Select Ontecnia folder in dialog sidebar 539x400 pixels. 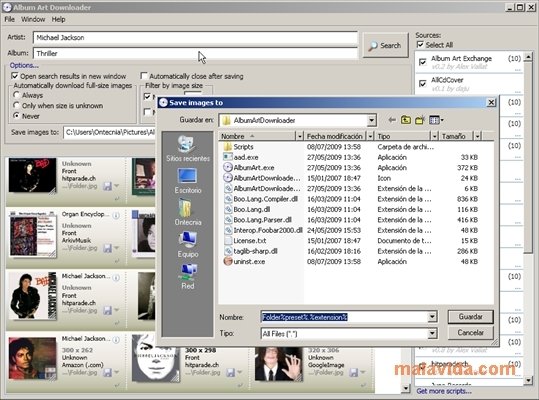[x=186, y=208]
